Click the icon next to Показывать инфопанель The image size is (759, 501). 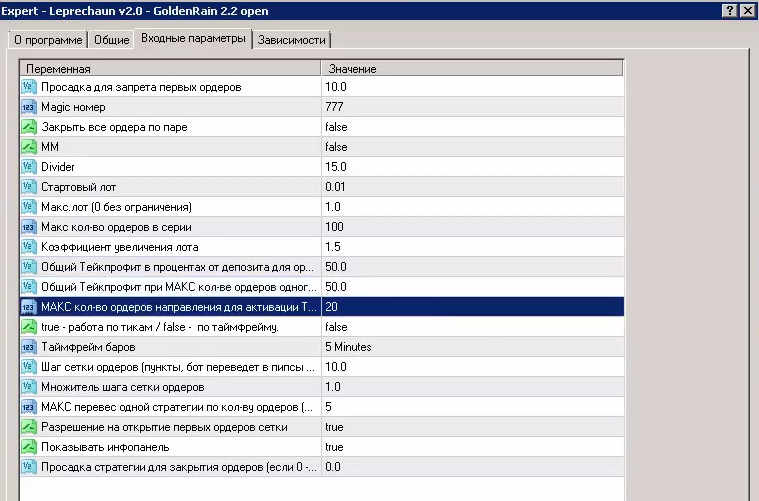coord(29,447)
